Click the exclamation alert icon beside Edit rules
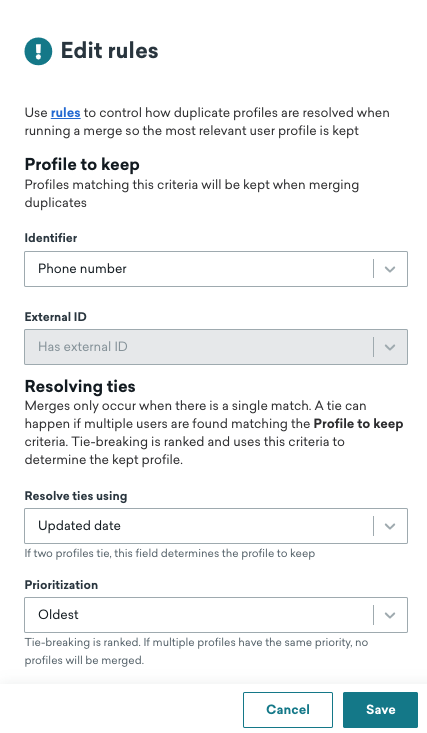This screenshot has width=427, height=733. point(38,51)
